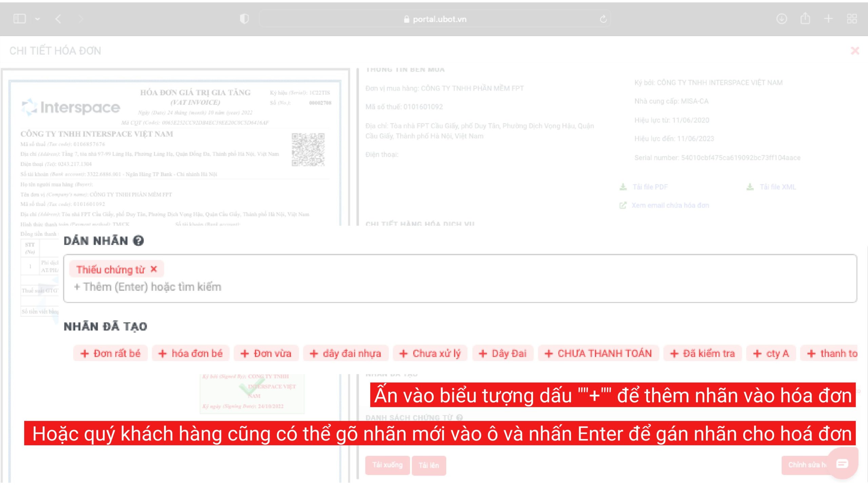Screen dimensions: 868x488
Task: Click Safari sidebar toggle icon
Action: pyautogui.click(x=19, y=19)
